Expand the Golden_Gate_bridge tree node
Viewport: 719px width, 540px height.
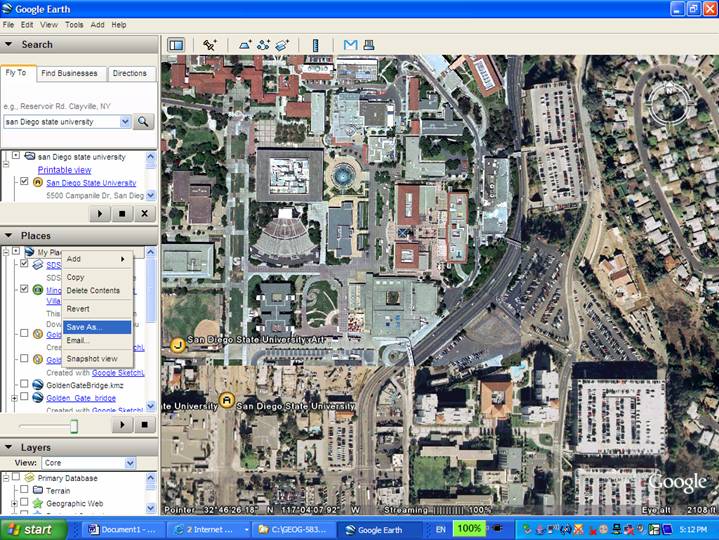coord(14,398)
